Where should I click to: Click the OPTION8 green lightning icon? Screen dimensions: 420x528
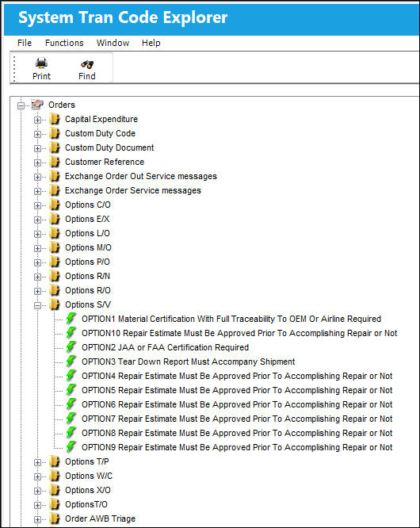[71, 433]
